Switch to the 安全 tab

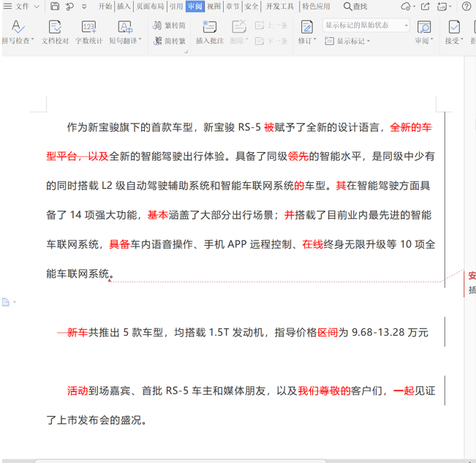point(252,7)
